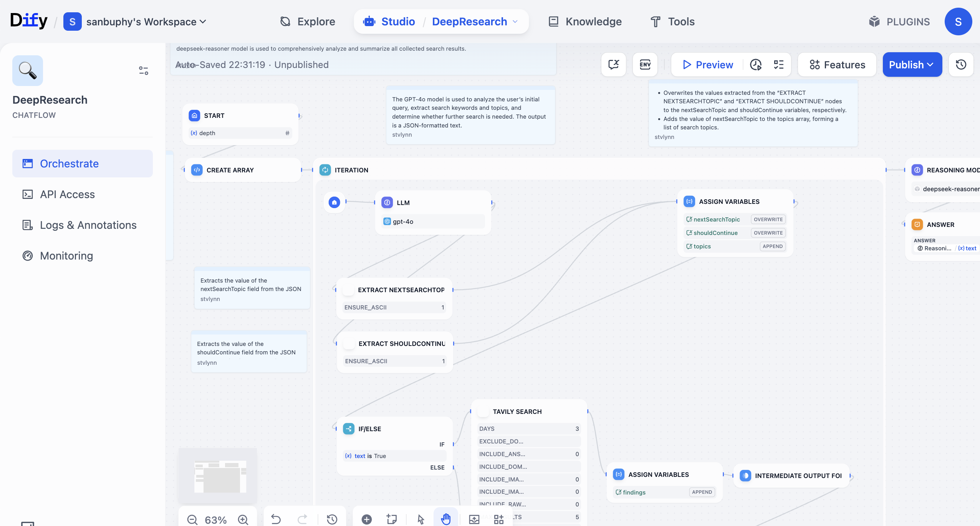980x526 pixels.
Task: Click the canvas minimap thumbnail
Action: pos(218,475)
